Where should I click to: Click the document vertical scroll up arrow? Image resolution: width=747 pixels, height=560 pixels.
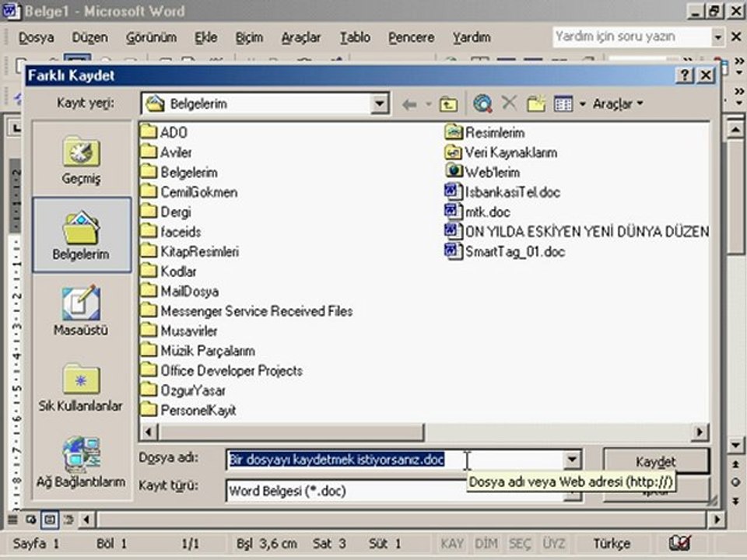click(x=735, y=130)
